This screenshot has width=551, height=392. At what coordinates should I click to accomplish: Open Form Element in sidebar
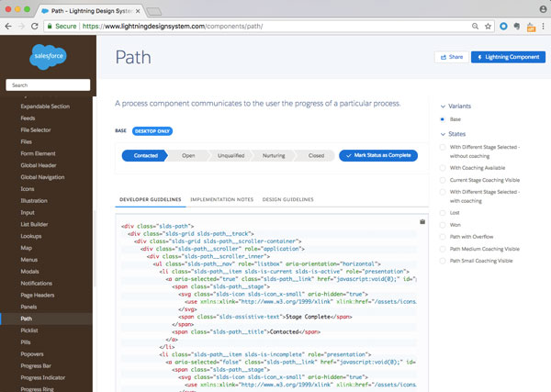coord(38,153)
